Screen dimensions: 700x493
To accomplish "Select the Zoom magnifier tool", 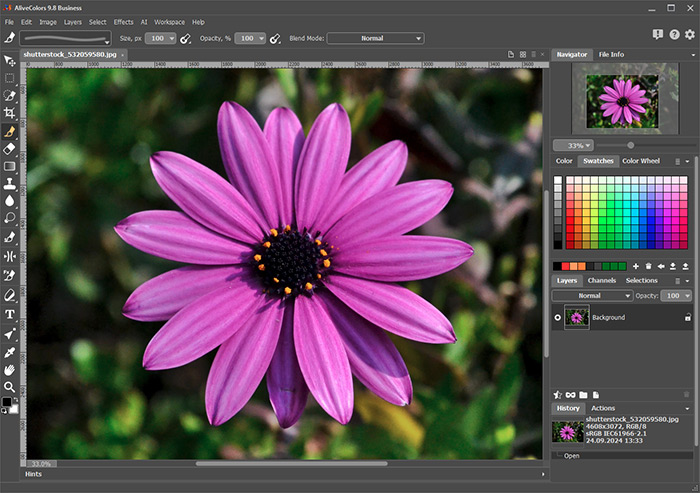I will [x=9, y=387].
